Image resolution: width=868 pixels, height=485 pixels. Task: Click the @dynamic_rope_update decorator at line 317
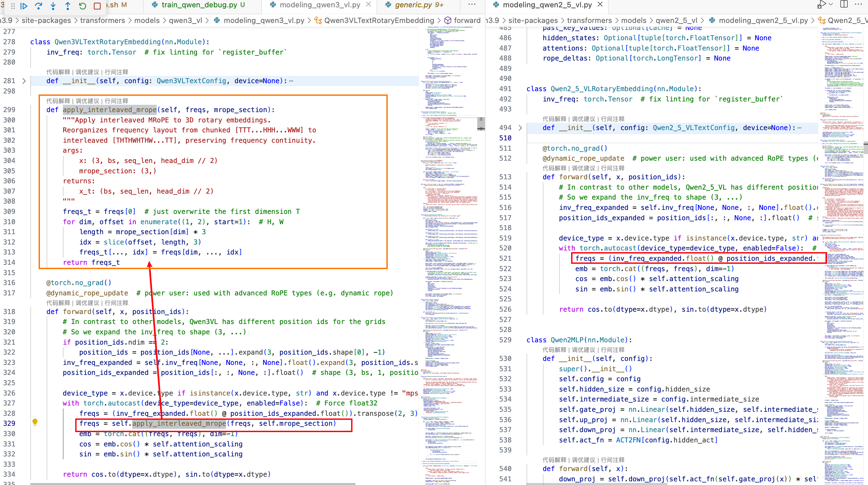[87, 293]
